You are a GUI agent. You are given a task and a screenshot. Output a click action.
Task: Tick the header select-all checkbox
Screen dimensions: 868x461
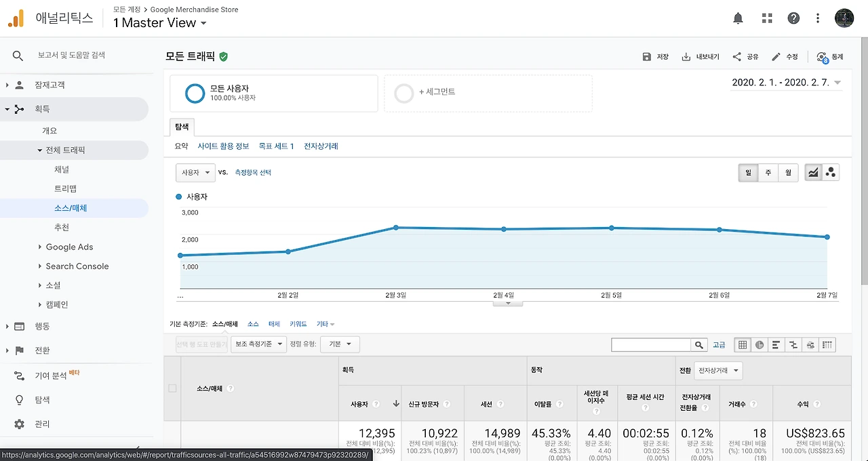tap(172, 388)
